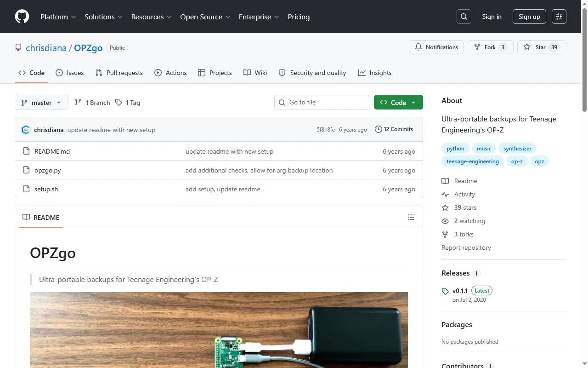The height and width of the screenshot is (368, 588).
Task: Click the synthesizer topic tag
Action: pos(517,149)
